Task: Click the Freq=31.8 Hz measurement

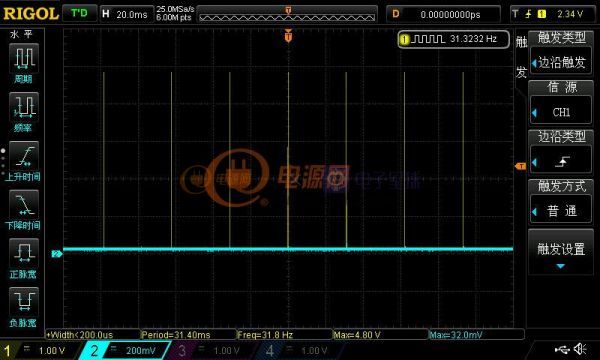Action: tap(265, 335)
